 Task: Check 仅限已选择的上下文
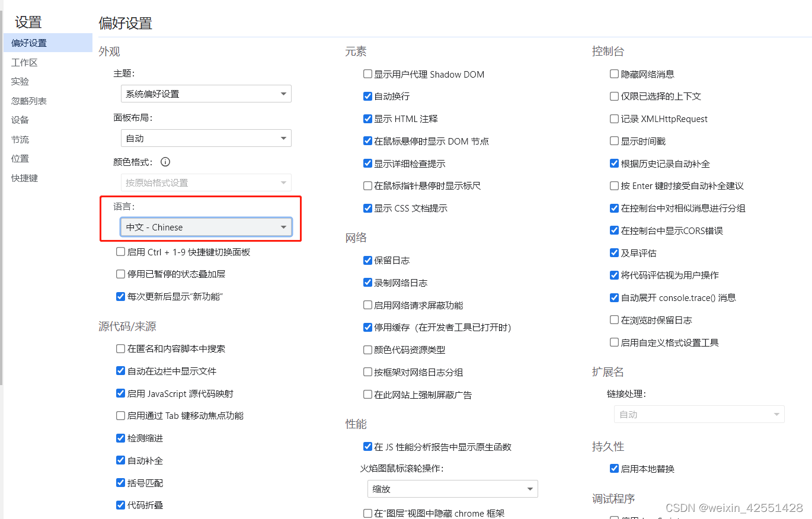[614, 96]
